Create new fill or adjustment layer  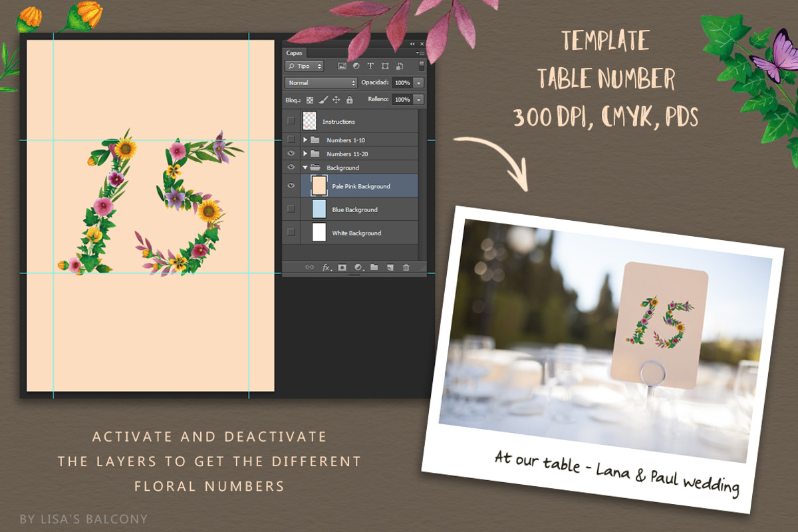(x=359, y=267)
